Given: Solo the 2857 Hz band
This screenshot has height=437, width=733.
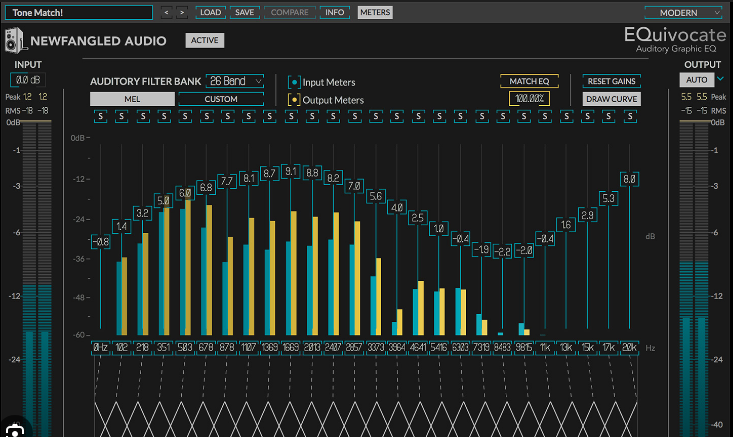Looking at the screenshot, I should [355, 116].
